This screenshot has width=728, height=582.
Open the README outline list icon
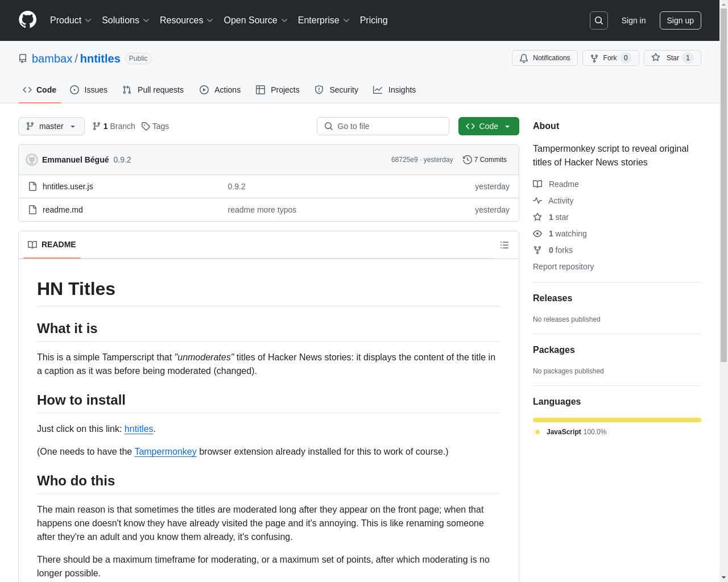[x=504, y=245]
